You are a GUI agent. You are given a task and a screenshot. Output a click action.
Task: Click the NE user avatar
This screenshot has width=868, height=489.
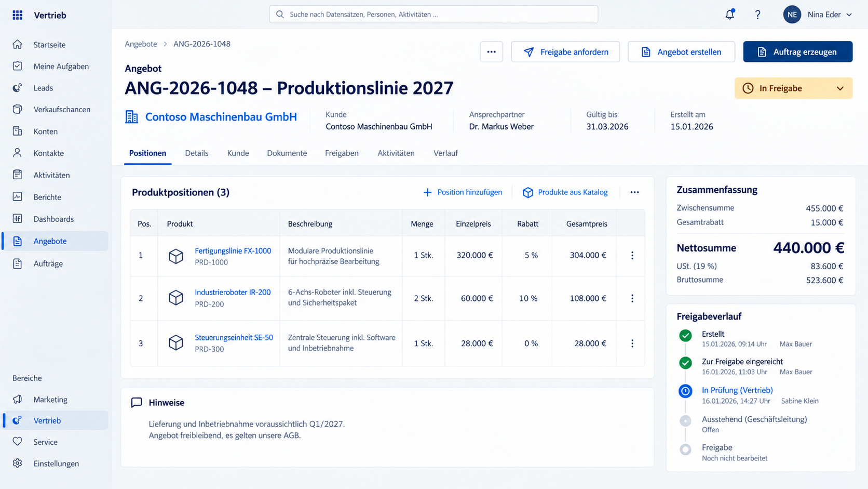(792, 15)
